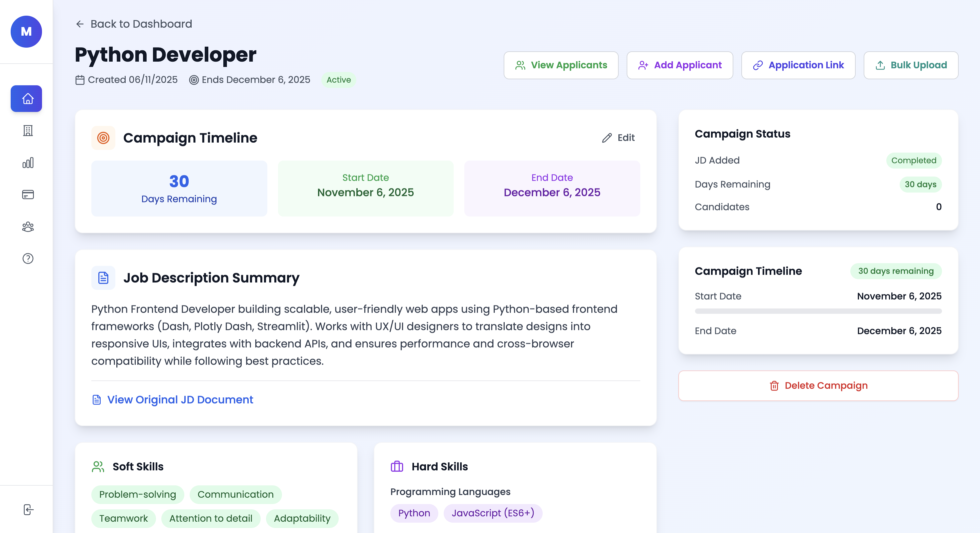Open View Applicants
Image resolution: width=980 pixels, height=533 pixels.
pyautogui.click(x=561, y=65)
